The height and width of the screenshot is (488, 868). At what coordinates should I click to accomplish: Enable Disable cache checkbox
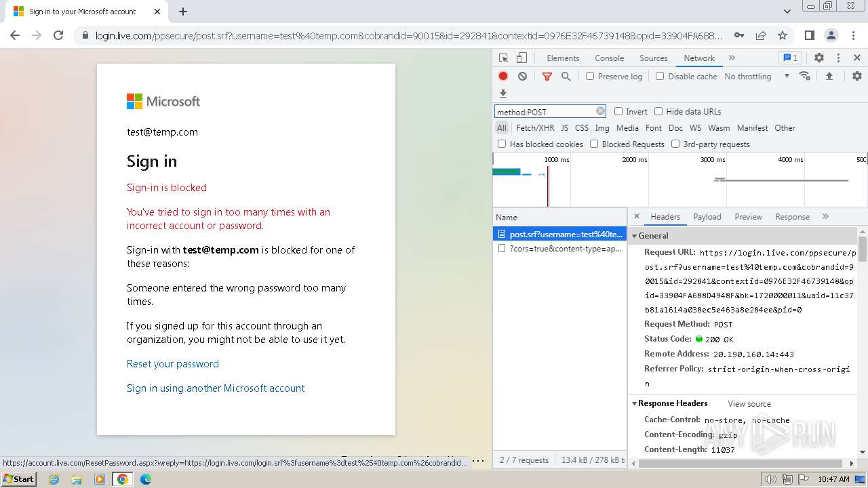660,77
